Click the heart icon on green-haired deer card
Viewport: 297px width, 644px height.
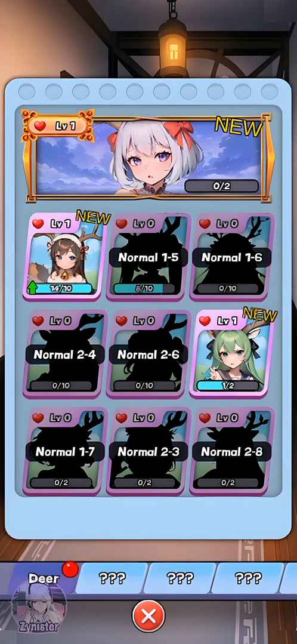tap(205, 321)
